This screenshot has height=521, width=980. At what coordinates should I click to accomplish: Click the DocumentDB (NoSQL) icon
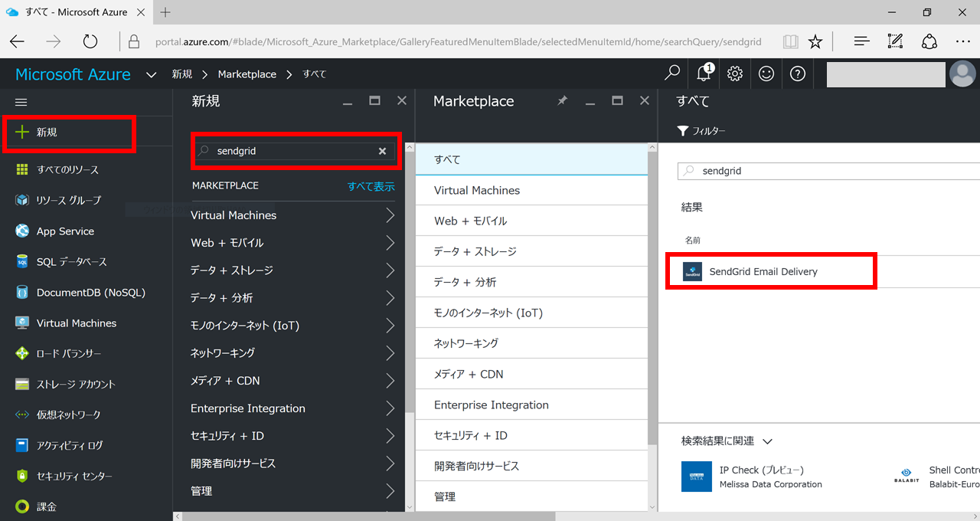tap(22, 292)
